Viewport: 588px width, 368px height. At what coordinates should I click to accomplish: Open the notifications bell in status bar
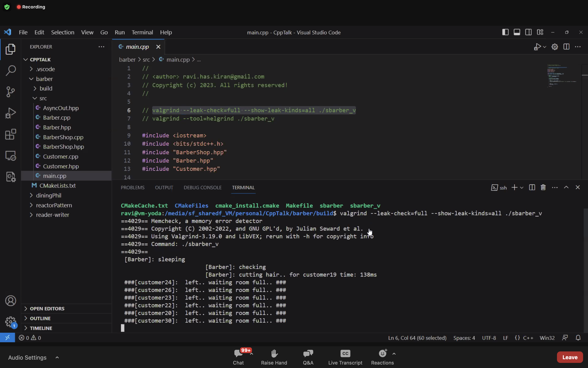[578, 338]
